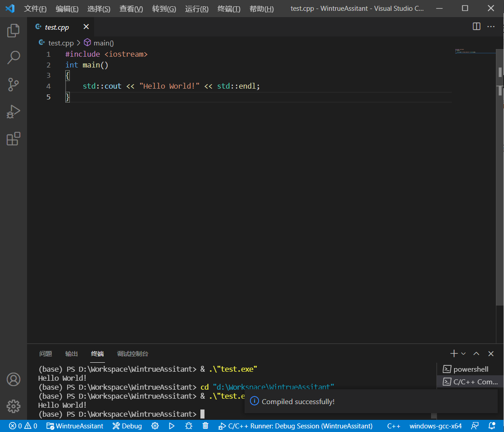Open the Source Control view

point(14,85)
